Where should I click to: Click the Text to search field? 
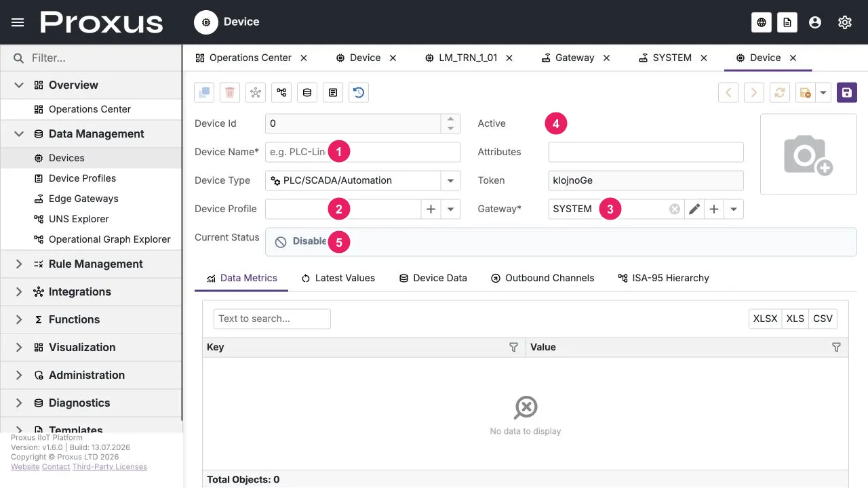pyautogui.click(x=272, y=319)
